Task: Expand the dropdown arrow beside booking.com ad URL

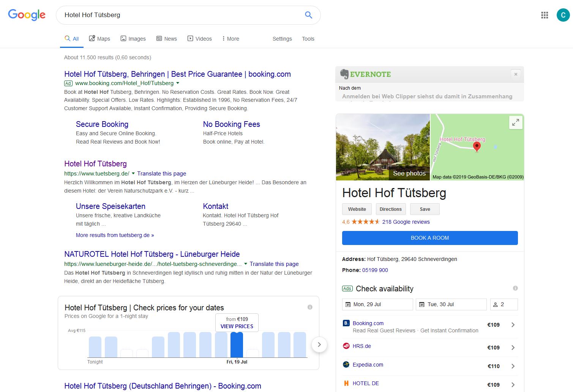Action: [x=178, y=83]
